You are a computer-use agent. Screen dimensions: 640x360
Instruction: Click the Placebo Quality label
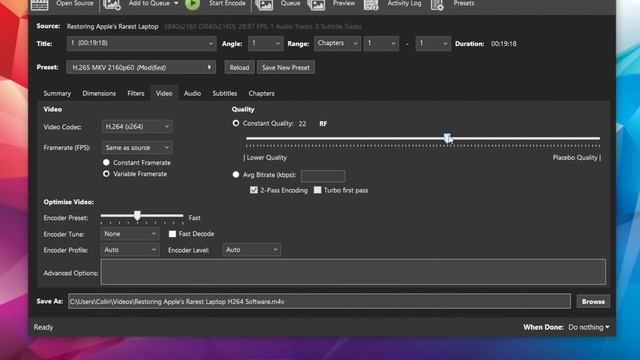(x=575, y=158)
